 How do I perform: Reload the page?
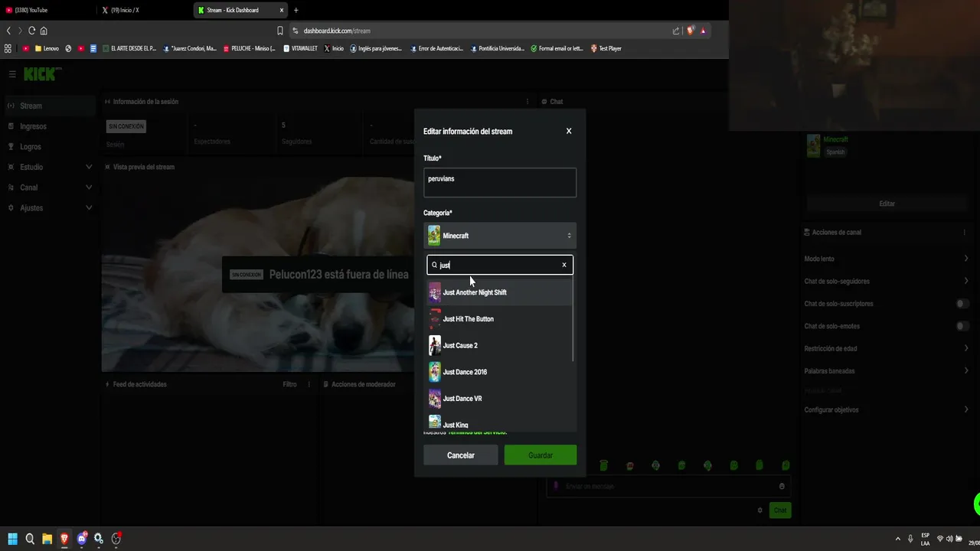coord(31,31)
